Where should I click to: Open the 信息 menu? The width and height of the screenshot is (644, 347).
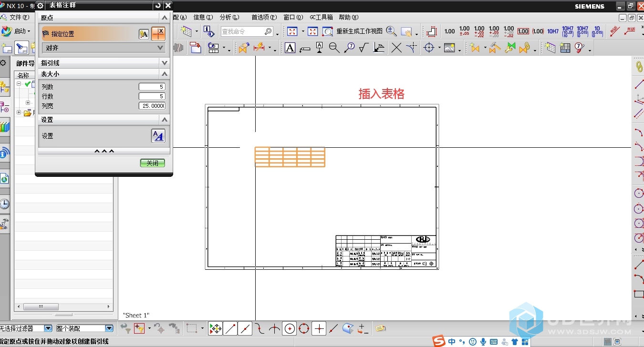[203, 17]
